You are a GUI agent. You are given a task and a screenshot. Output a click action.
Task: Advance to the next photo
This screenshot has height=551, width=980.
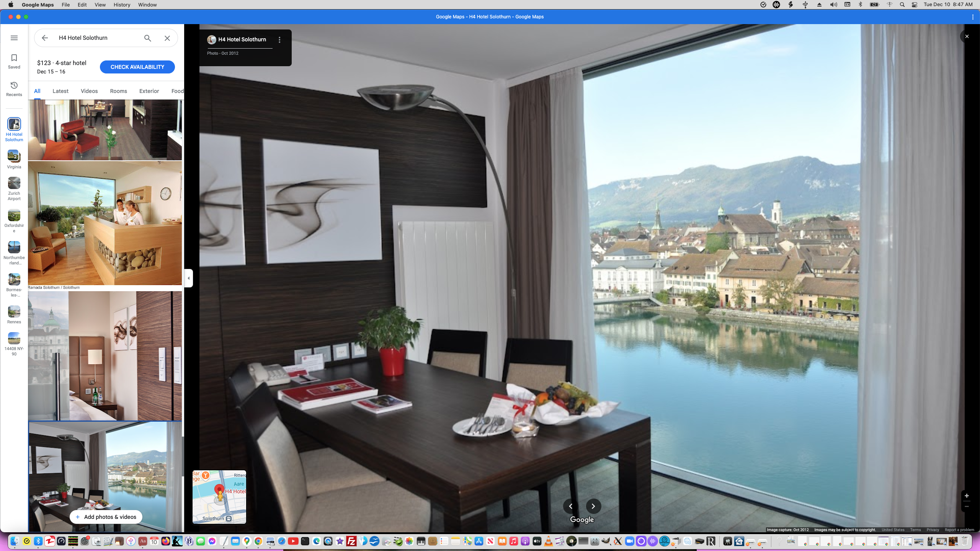[x=593, y=506]
